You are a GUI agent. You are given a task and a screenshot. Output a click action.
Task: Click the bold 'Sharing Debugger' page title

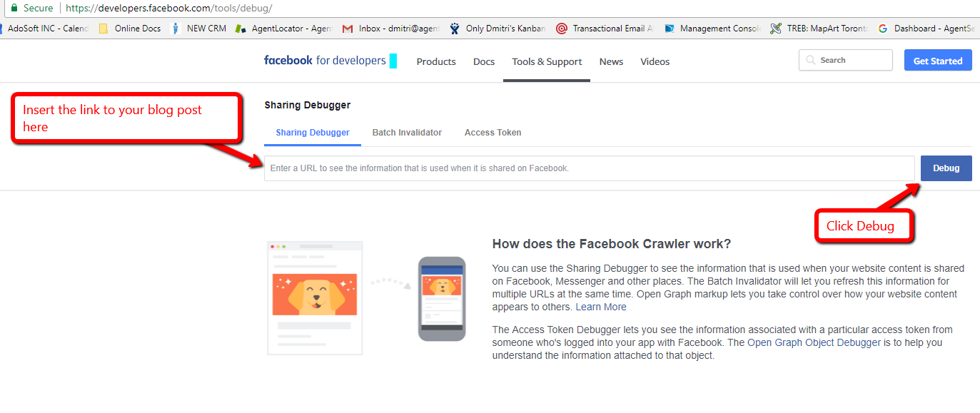pos(308,105)
